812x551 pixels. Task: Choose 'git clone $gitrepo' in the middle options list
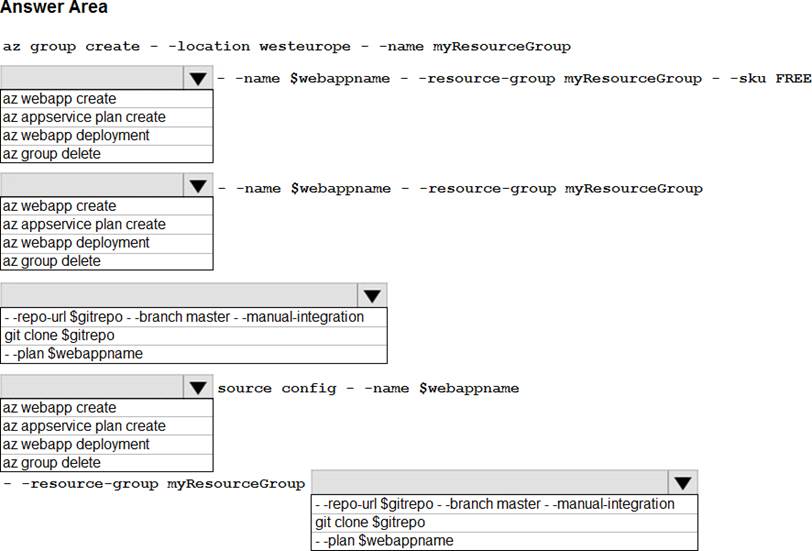pyautogui.click(x=59, y=335)
